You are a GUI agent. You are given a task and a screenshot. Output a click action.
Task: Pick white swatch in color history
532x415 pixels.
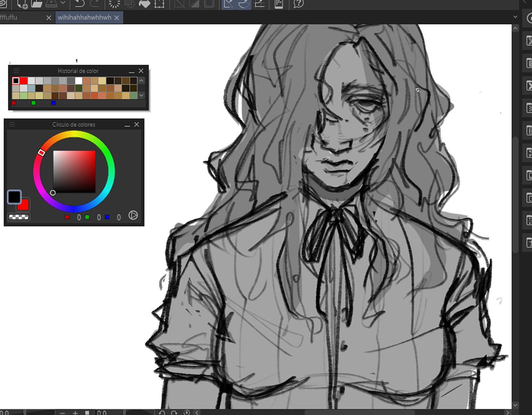pos(79,81)
